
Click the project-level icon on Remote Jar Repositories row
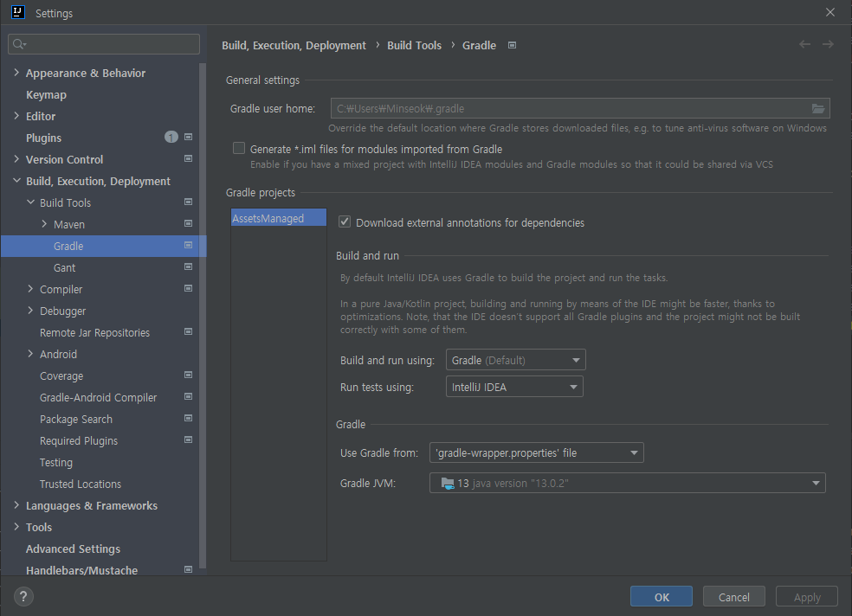tap(189, 331)
